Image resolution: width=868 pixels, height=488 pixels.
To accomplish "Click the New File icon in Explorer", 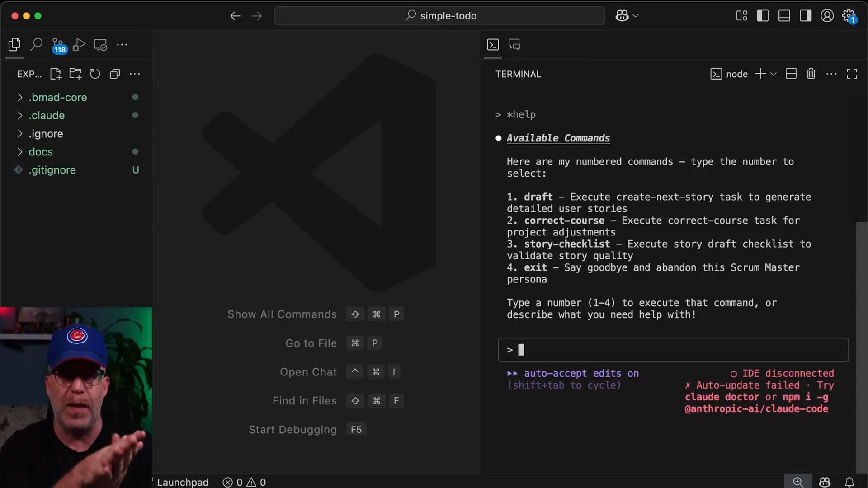I will click(x=56, y=74).
